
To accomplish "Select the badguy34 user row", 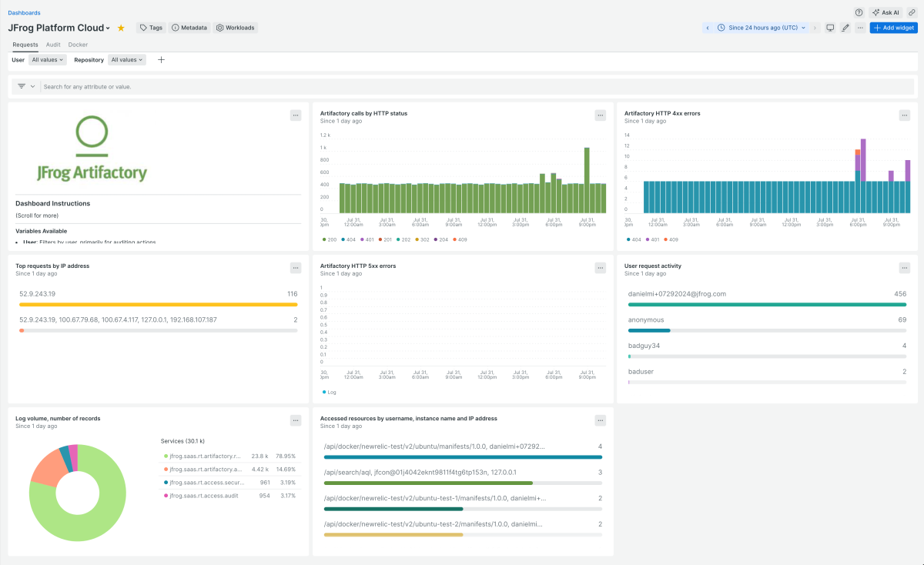I will (767, 350).
